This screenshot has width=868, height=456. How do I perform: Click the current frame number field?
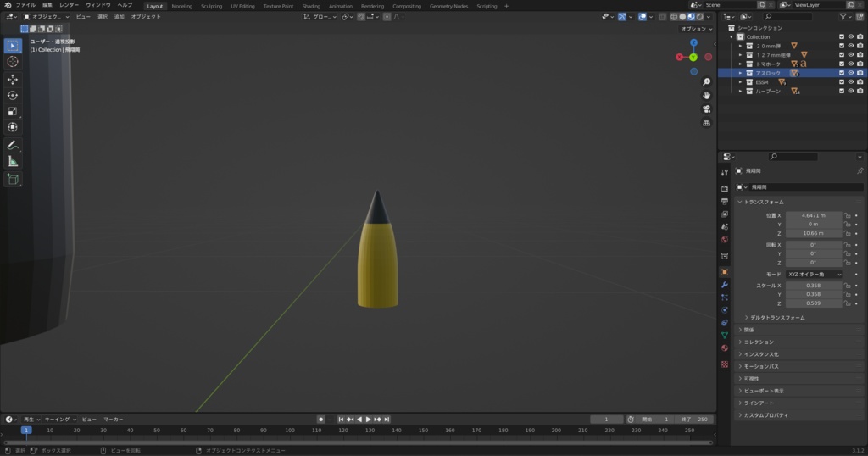pos(606,420)
